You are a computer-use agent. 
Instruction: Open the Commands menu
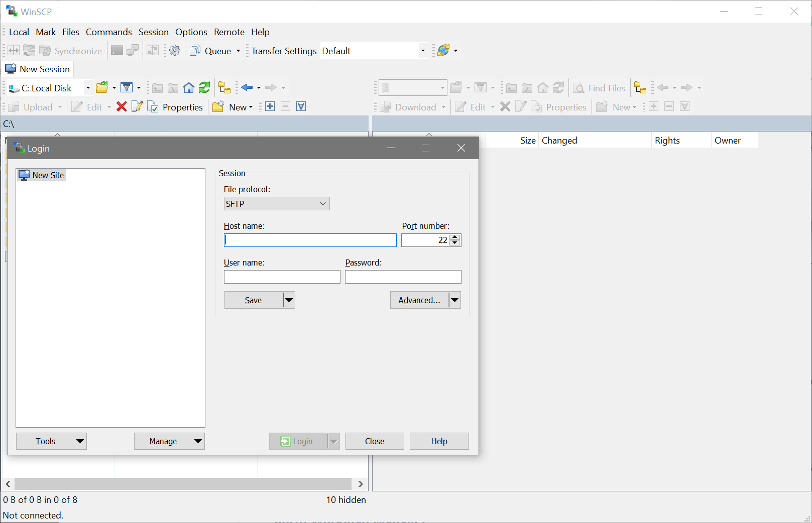click(x=108, y=32)
